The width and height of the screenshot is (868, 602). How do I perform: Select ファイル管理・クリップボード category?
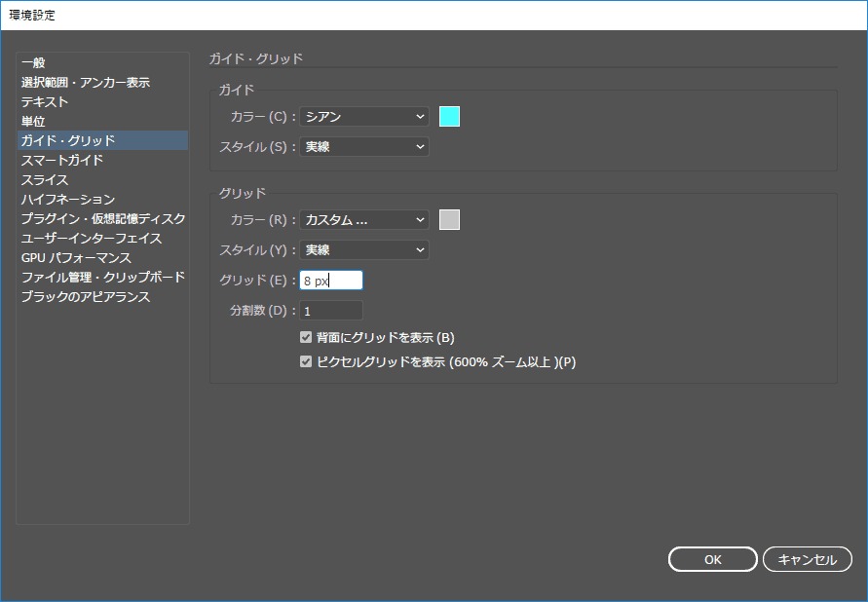(102, 278)
